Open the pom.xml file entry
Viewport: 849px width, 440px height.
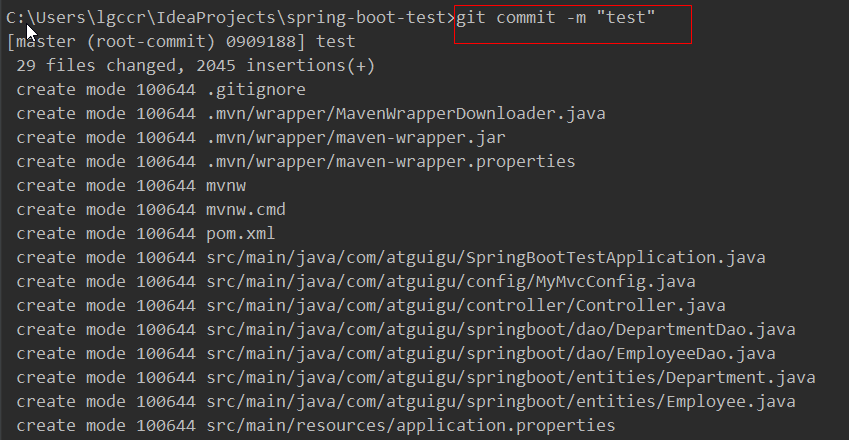click(241, 234)
